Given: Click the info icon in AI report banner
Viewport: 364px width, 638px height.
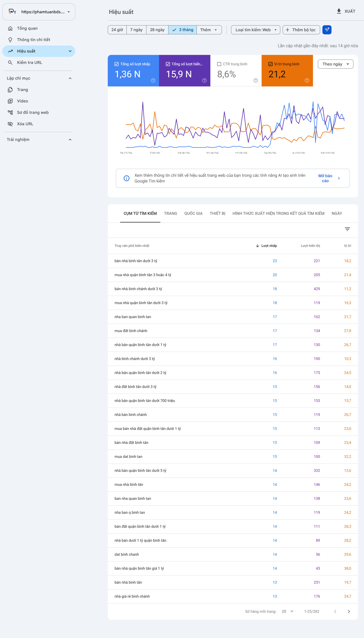Looking at the screenshot, I should (126, 178).
